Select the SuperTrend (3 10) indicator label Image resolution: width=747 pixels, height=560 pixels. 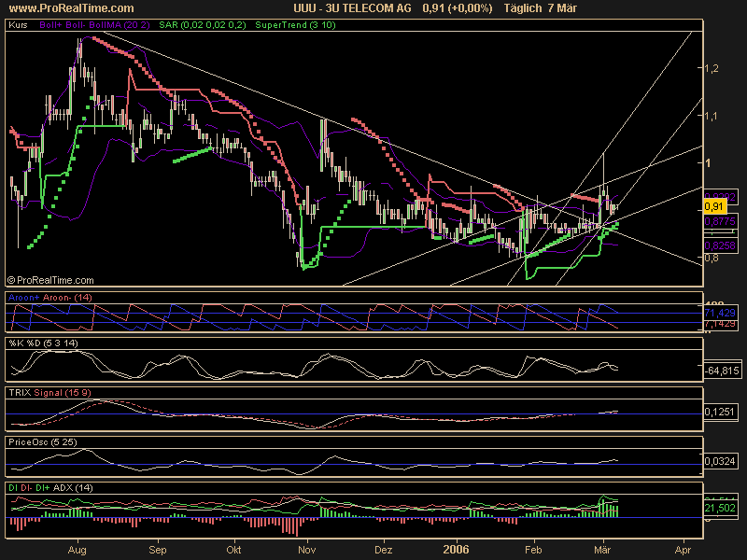click(x=284, y=25)
